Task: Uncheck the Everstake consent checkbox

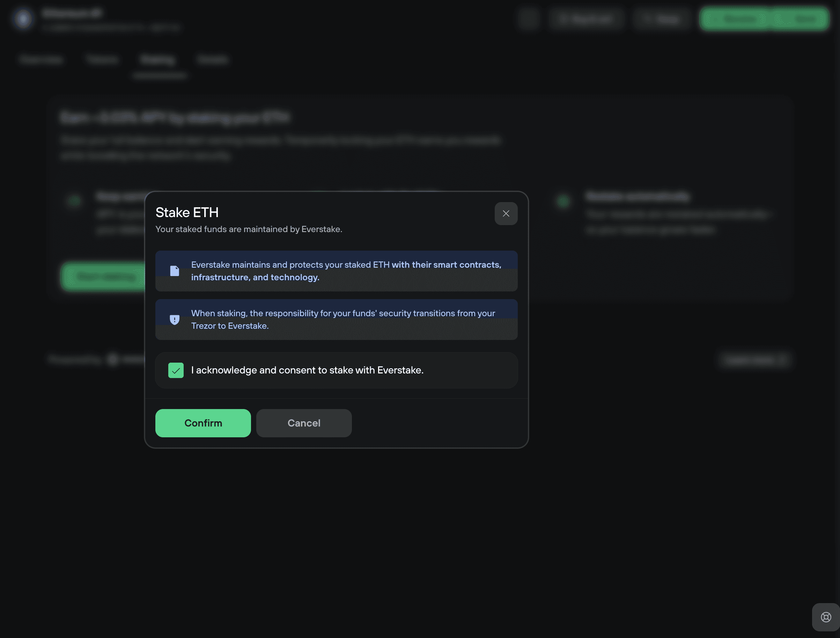Action: (176, 370)
